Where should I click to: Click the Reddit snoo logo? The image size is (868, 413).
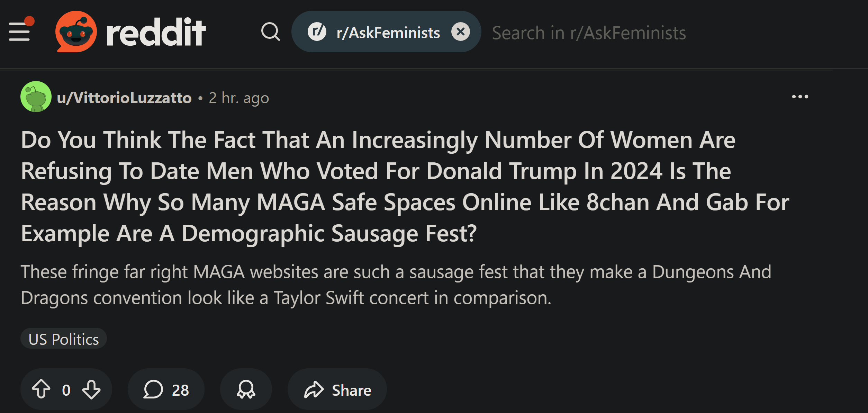pos(76,32)
